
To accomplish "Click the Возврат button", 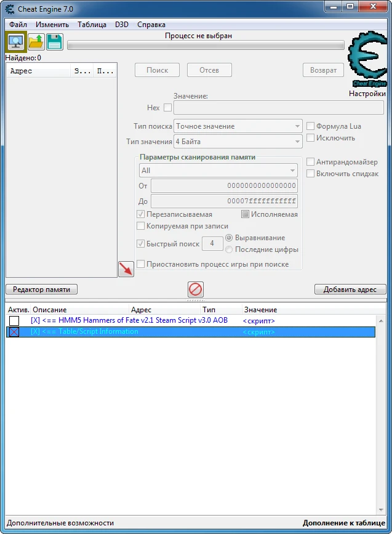I will click(323, 70).
